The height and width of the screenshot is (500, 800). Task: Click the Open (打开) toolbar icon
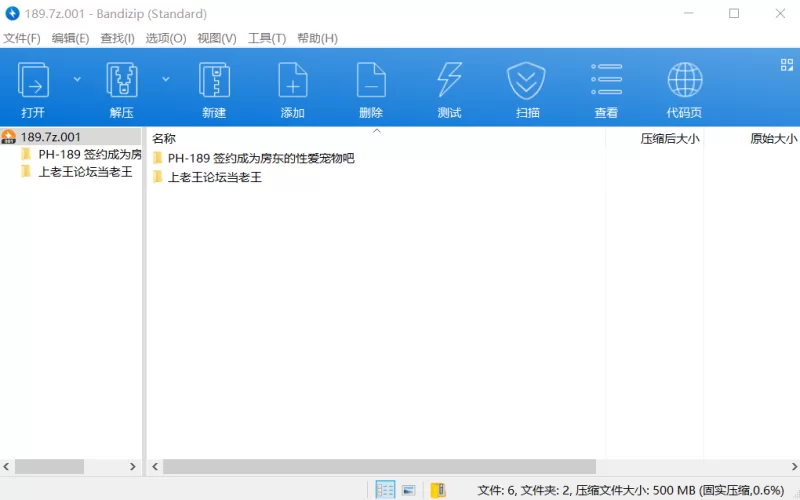33,80
